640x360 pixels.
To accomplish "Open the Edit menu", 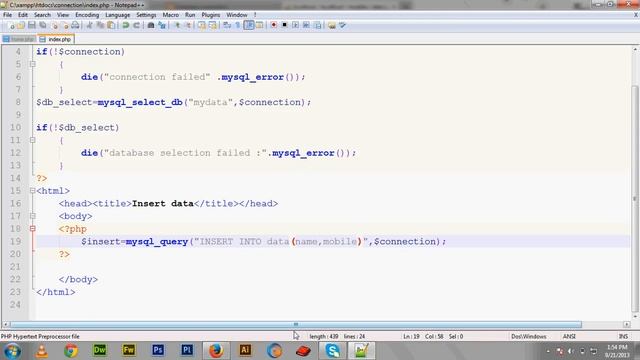I will [x=23, y=15].
